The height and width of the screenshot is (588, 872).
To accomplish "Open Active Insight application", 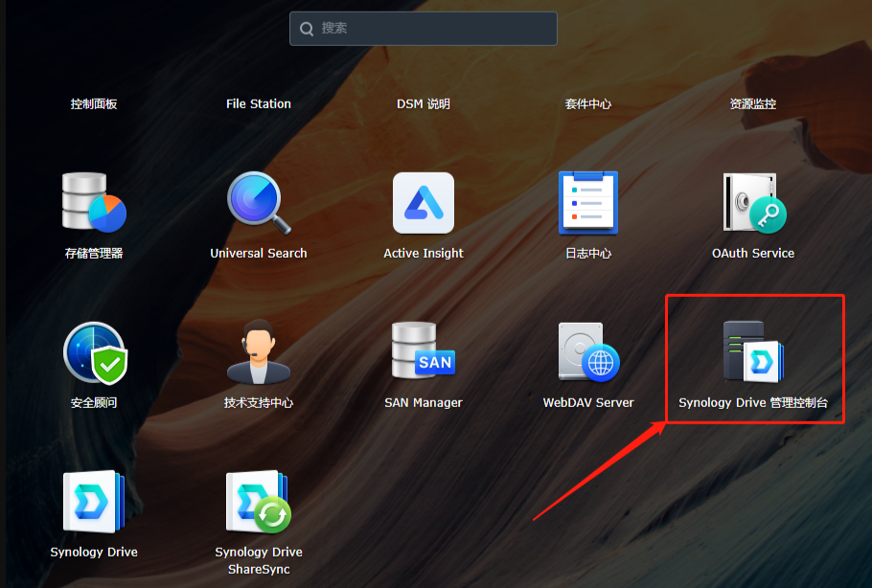I will point(424,203).
